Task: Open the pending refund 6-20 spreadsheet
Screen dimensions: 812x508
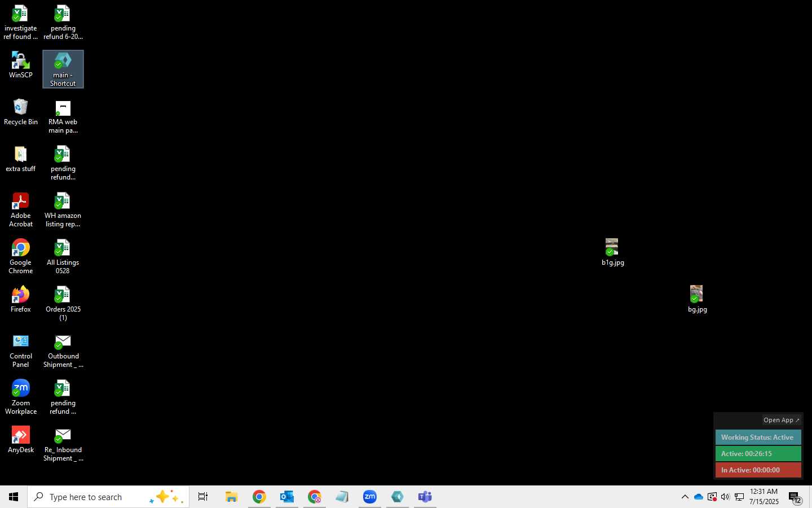Action: (x=63, y=23)
